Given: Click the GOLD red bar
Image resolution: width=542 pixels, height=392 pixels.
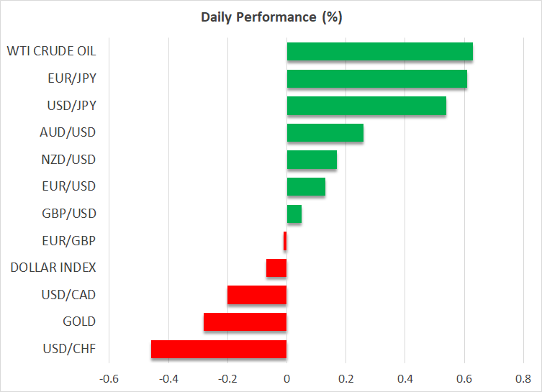Looking at the screenshot, I should click(x=245, y=322).
